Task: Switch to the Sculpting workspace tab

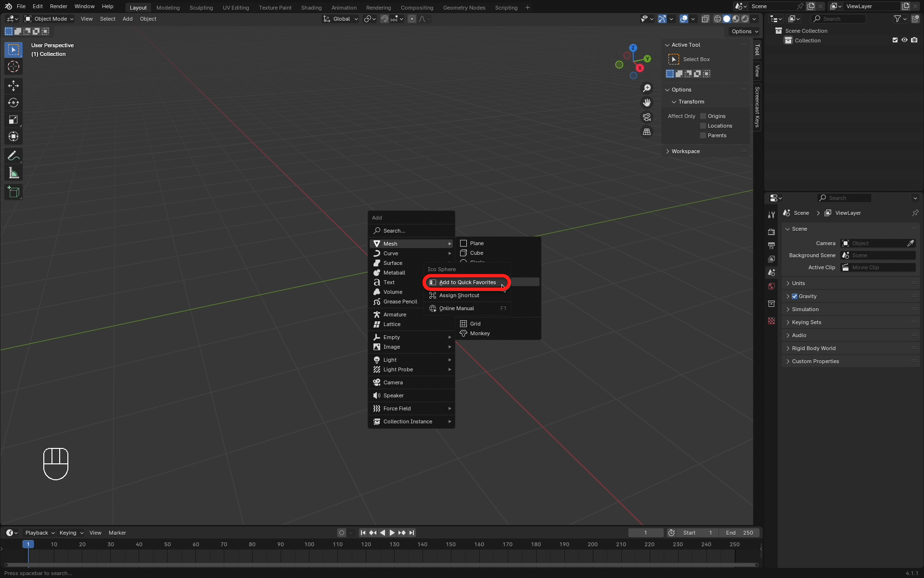Action: tap(201, 8)
